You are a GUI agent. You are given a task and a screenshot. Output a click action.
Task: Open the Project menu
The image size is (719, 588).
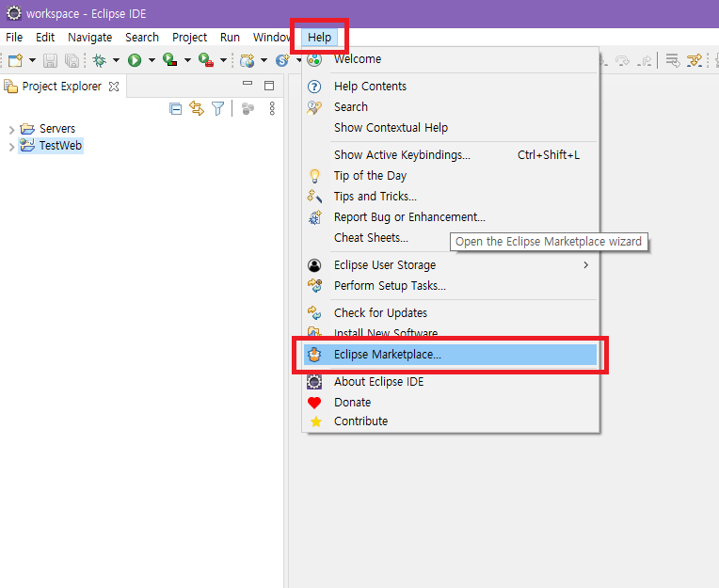pos(189,37)
